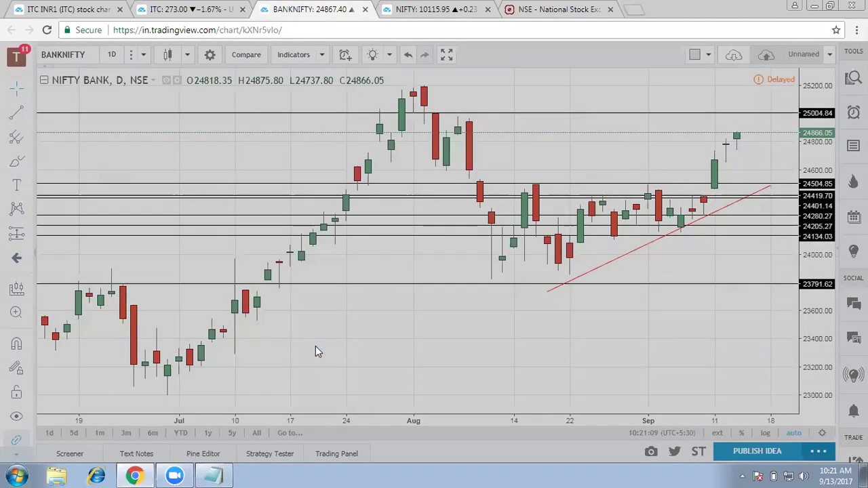Click the PUBLISH IDEA button

pos(757,451)
